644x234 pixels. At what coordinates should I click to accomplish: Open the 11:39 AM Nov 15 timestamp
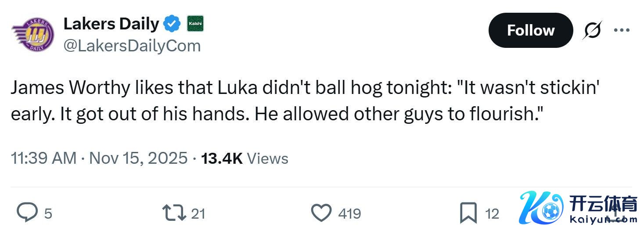tap(99, 158)
